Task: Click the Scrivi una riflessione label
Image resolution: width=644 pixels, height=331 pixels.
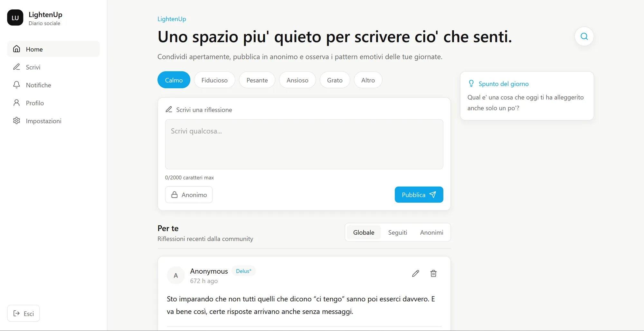Action: [204, 110]
